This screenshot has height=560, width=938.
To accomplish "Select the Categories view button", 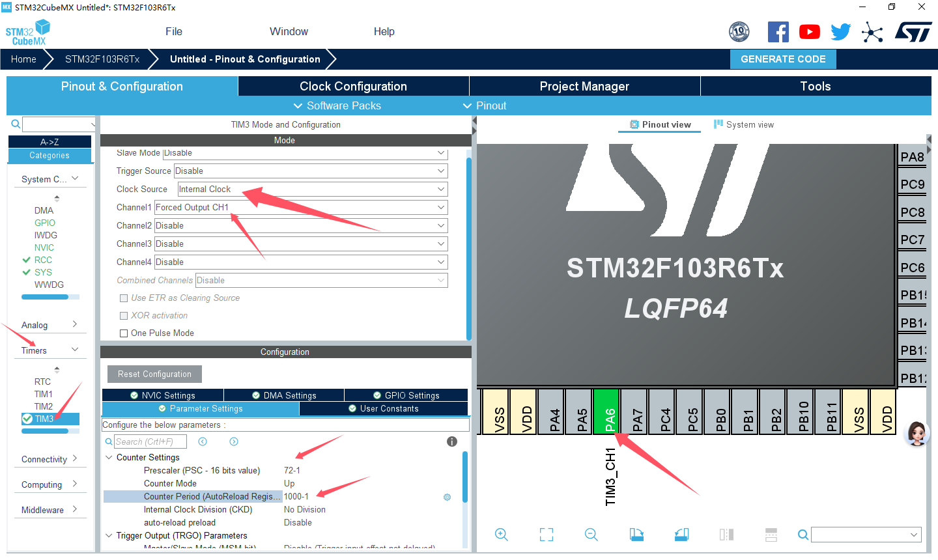I will [x=50, y=156].
